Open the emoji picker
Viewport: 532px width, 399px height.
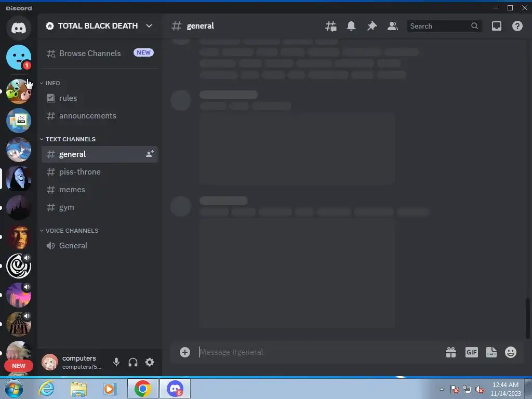(x=511, y=352)
